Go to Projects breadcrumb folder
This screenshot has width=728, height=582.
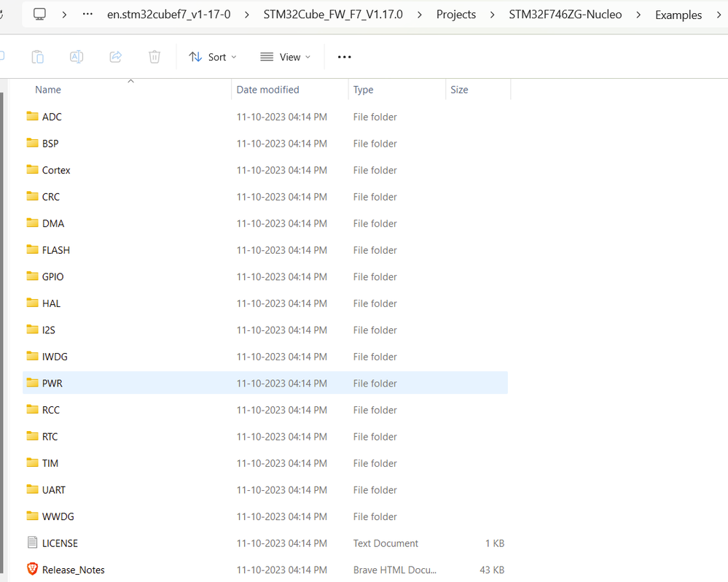[x=456, y=15]
